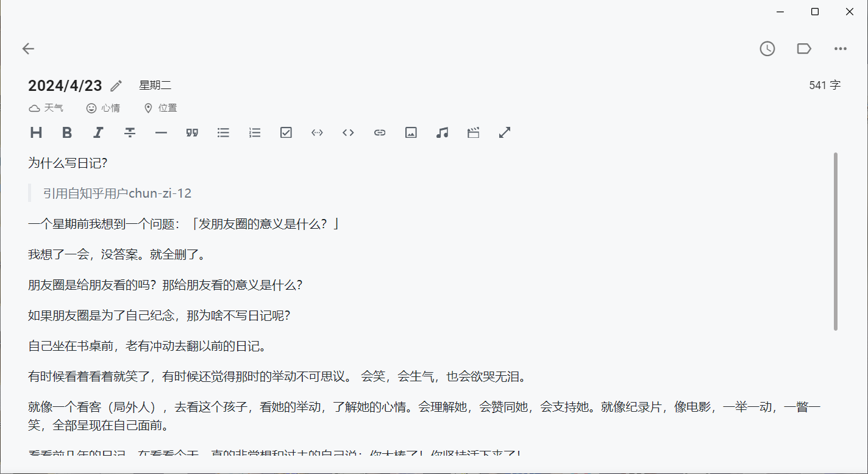Insert an image into the entry
This screenshot has width=868, height=474.
click(410, 132)
